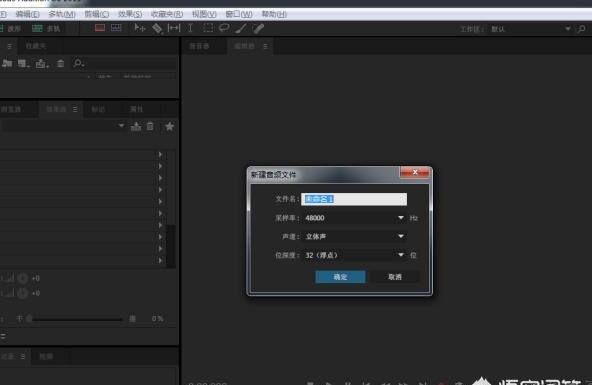The height and width of the screenshot is (385, 592).
Task: Open the 帮助(H) menu
Action: coord(274,14)
